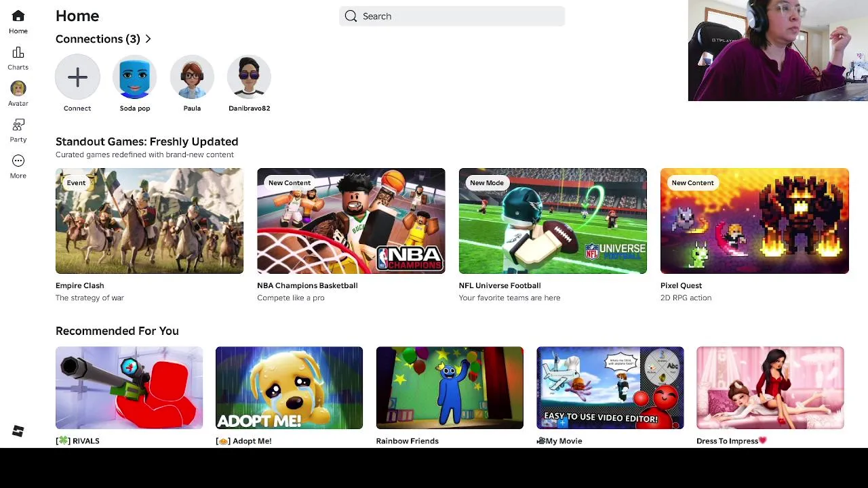
Task: Open NFL Universe Football thumbnail
Action: point(553,221)
